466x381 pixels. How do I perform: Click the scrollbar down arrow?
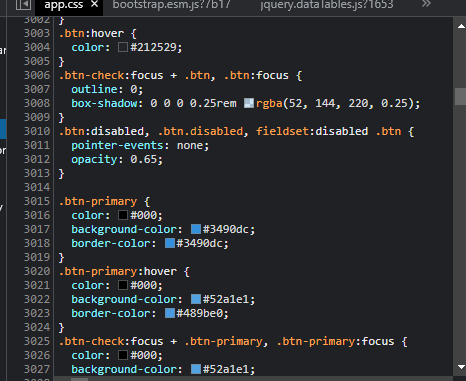tap(461, 367)
